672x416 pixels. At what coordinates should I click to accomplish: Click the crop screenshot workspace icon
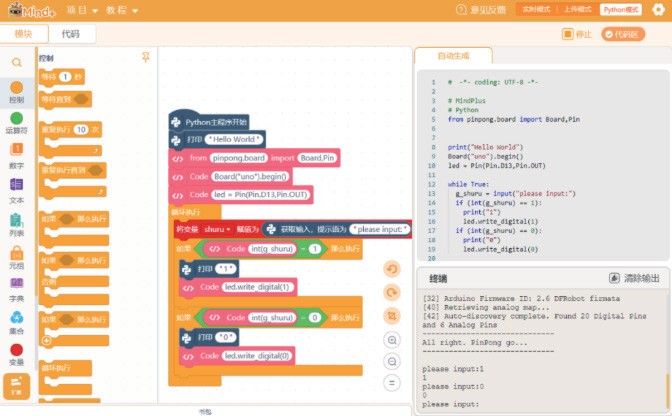point(392,316)
